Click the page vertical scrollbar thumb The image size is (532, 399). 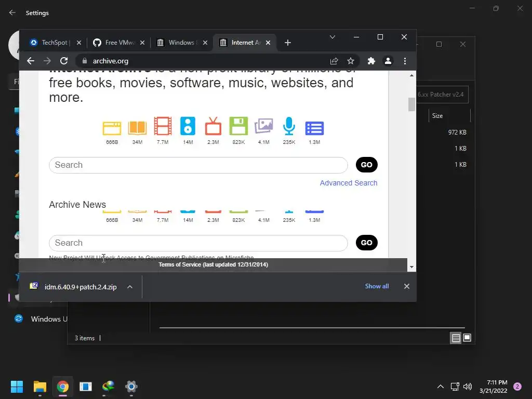pos(411,104)
